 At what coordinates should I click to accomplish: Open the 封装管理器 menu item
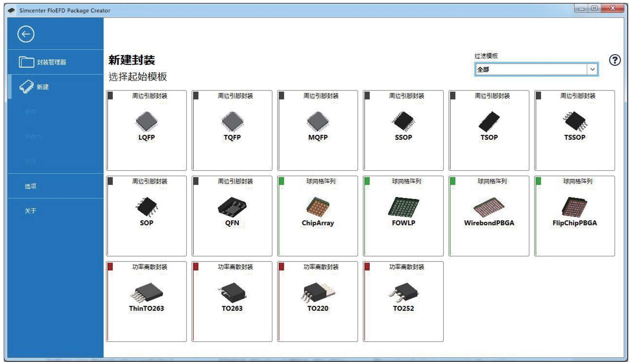tap(55, 62)
